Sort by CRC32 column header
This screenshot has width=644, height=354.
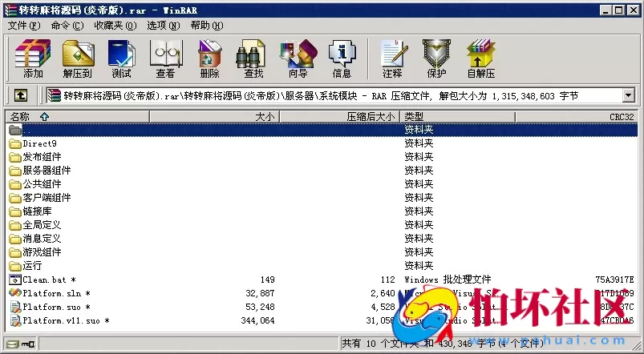coord(577,117)
